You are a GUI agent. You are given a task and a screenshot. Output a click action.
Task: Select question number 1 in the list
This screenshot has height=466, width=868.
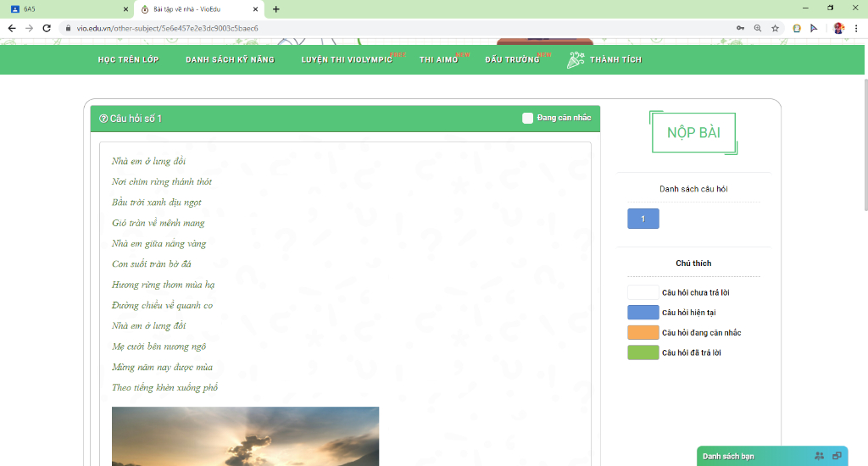point(643,219)
